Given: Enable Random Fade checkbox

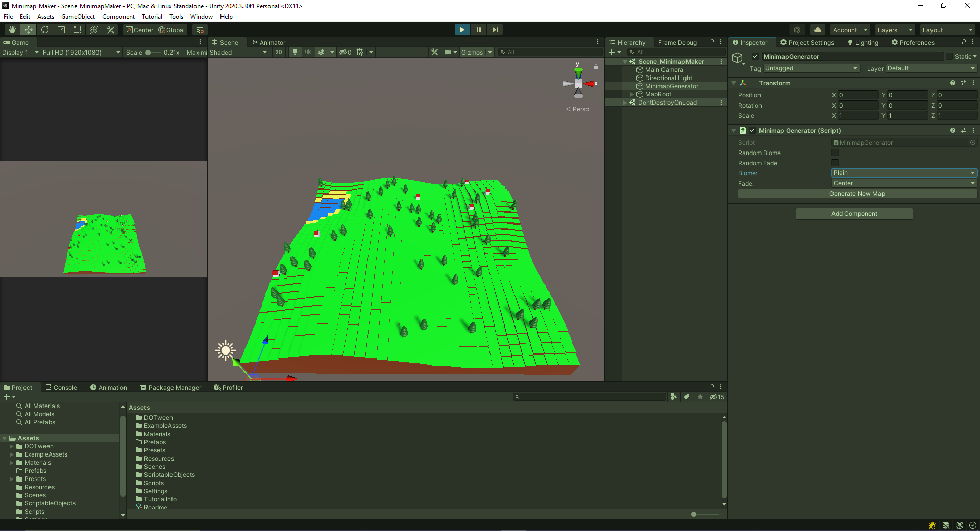Looking at the screenshot, I should tap(835, 163).
